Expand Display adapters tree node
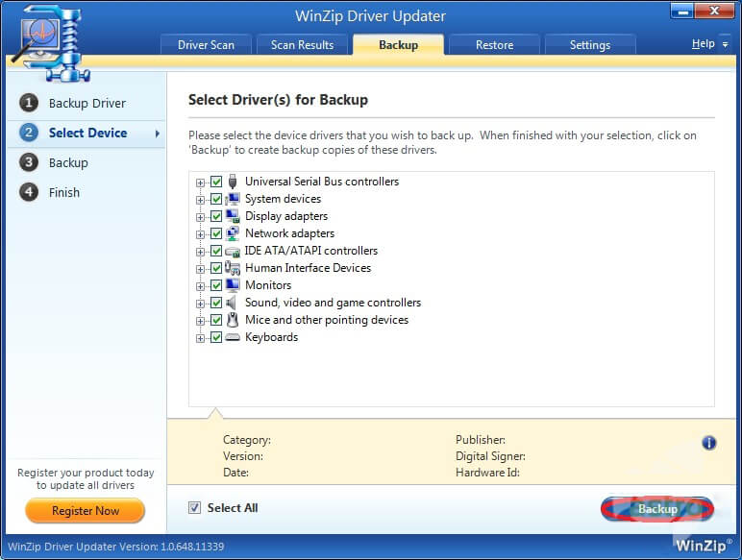Screen dimensions: 742x560 point(200,217)
